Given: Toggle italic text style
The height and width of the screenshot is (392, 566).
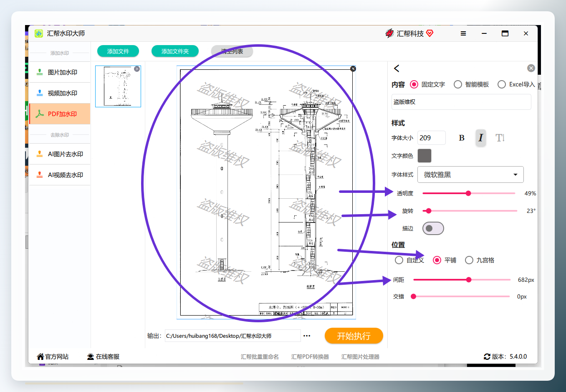Looking at the screenshot, I should click(x=480, y=138).
